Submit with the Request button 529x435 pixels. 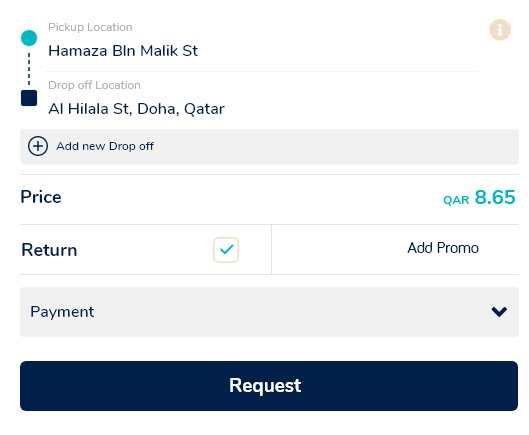click(x=269, y=386)
